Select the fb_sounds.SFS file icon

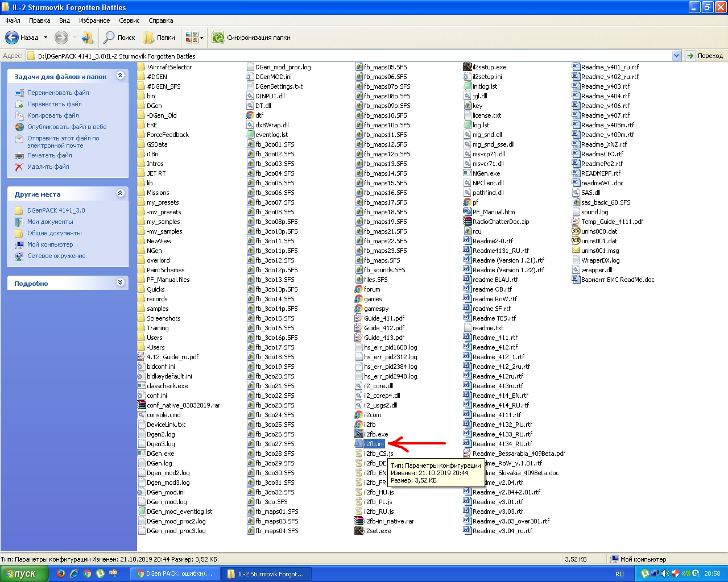pyautogui.click(x=359, y=270)
